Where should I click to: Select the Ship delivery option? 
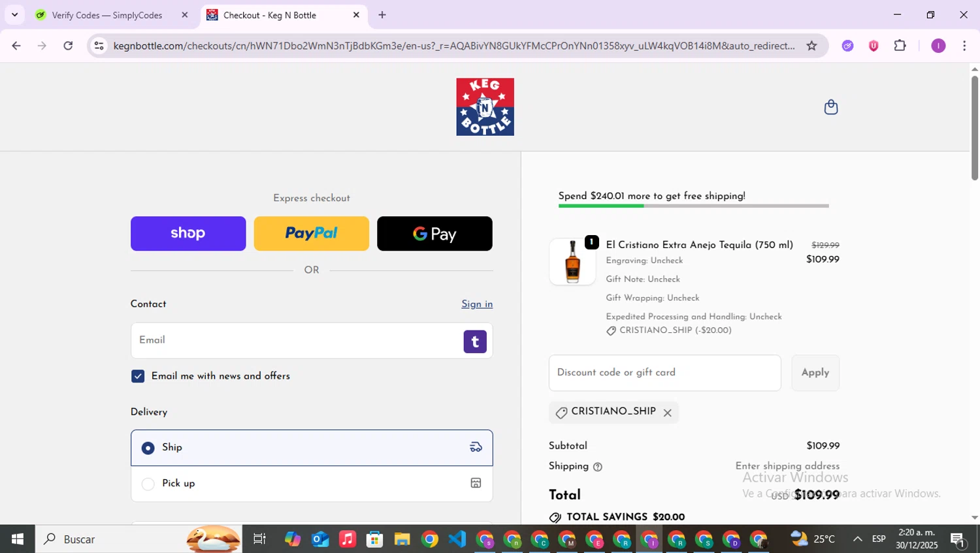click(x=312, y=448)
